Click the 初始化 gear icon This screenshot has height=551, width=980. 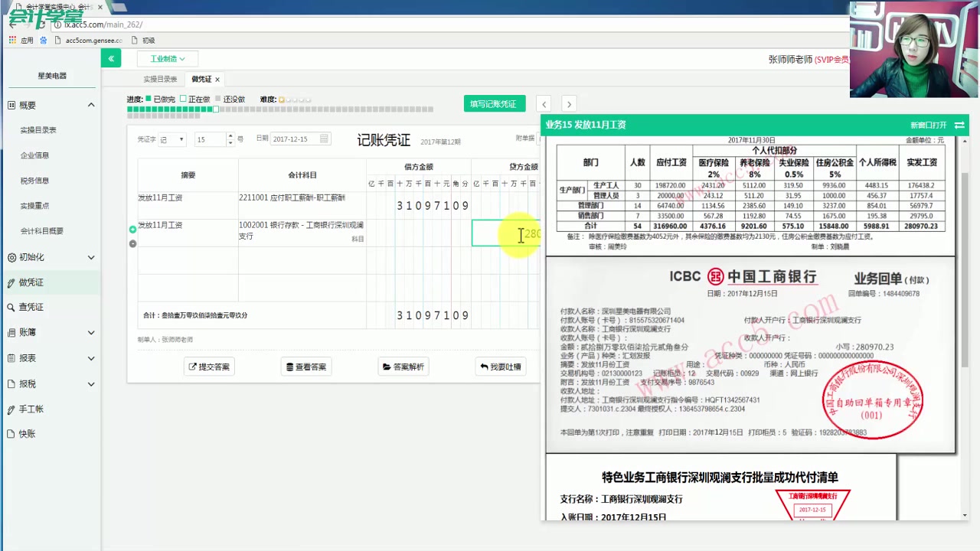pyautogui.click(x=11, y=257)
